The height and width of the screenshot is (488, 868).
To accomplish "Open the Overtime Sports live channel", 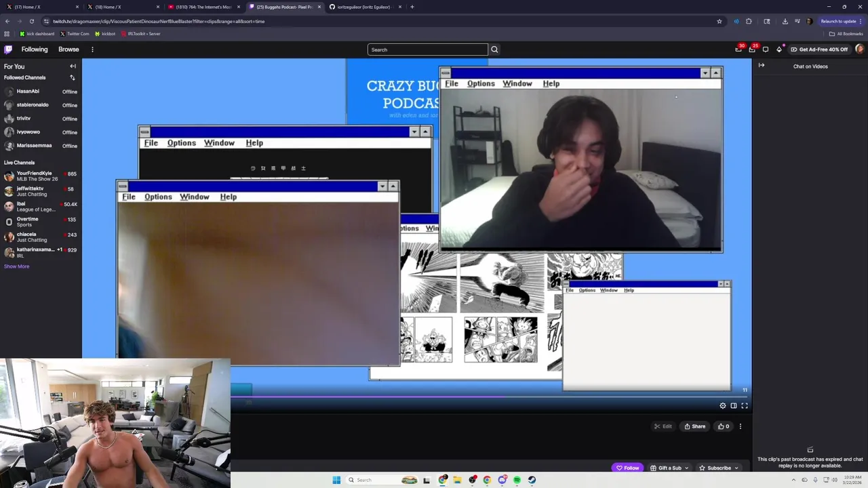I will [41, 222].
